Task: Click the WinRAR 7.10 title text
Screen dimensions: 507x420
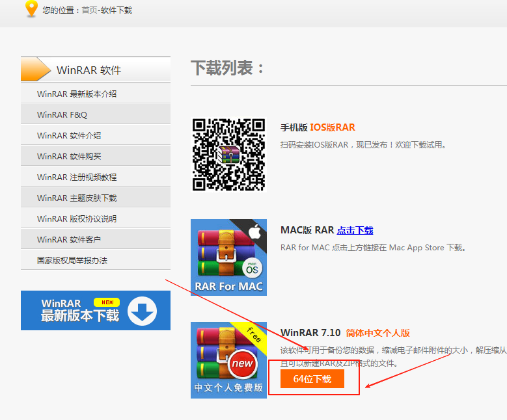Action: point(310,333)
